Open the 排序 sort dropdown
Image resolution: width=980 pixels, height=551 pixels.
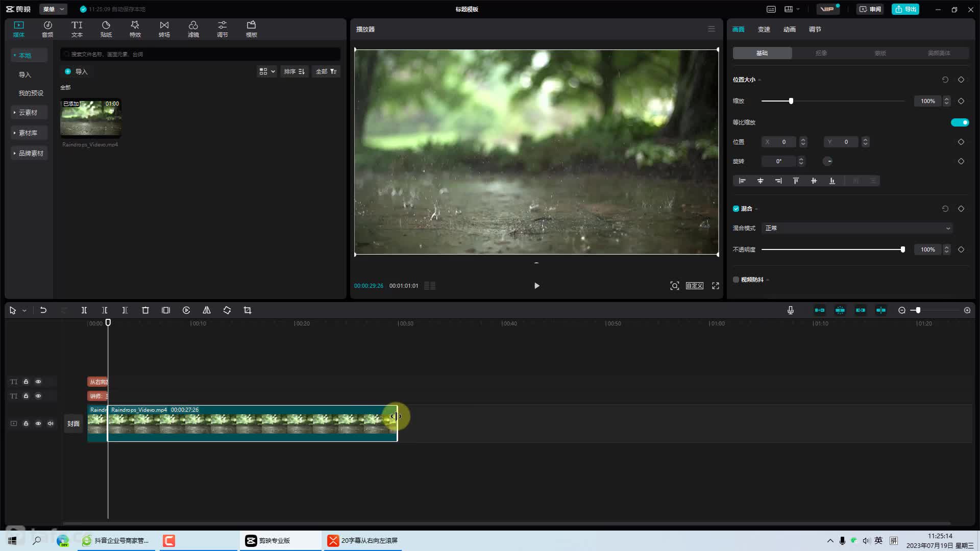[x=295, y=71]
